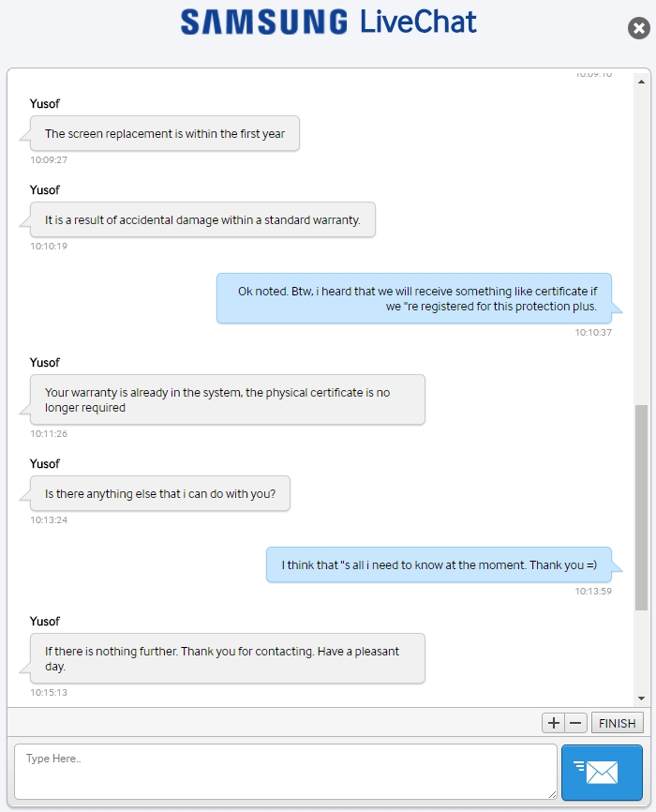Click the 'Is there anything else' message bubble

coord(160,494)
